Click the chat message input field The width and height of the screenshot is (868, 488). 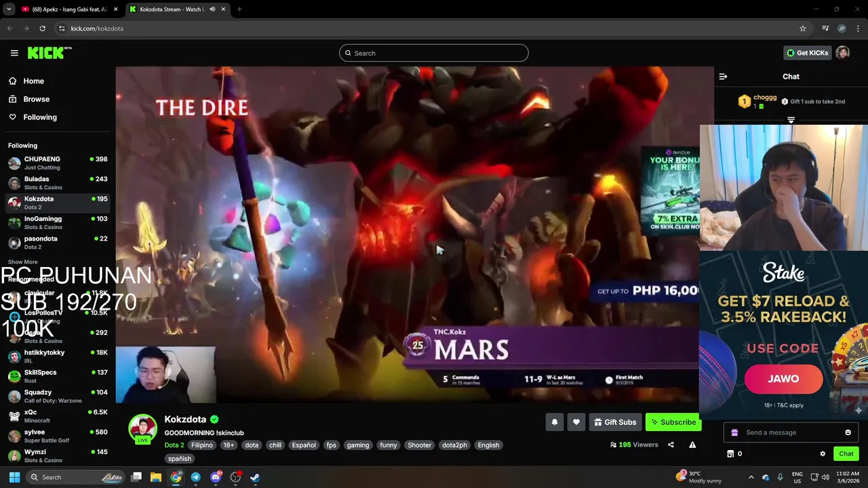click(791, 432)
